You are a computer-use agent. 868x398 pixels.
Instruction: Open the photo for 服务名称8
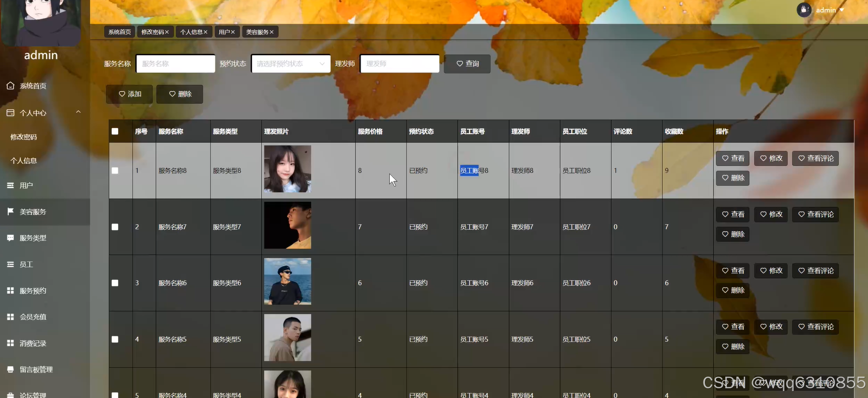(x=288, y=169)
